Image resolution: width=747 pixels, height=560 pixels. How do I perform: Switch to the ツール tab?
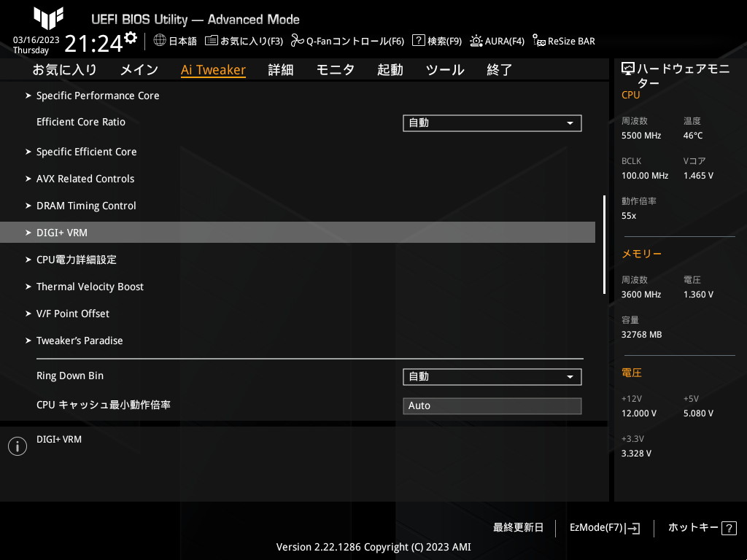(444, 70)
